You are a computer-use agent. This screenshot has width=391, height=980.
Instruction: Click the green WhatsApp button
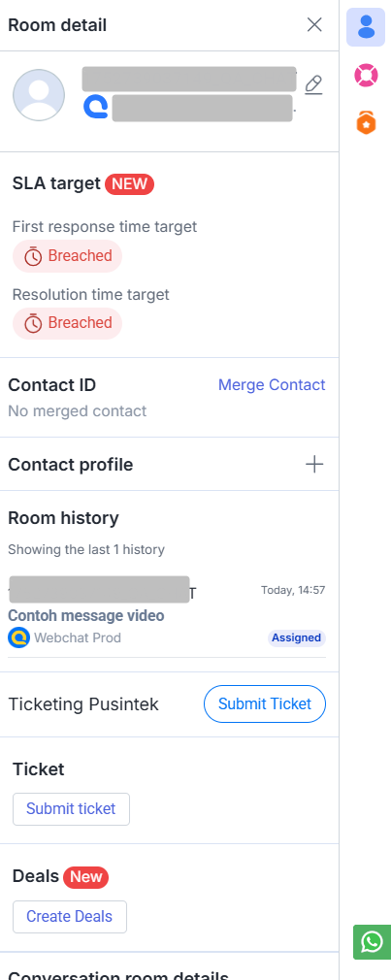point(373,942)
